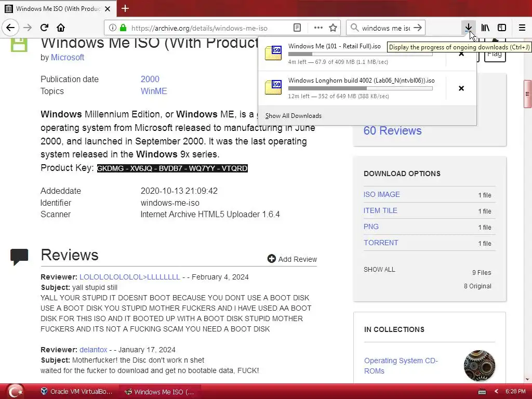Click the green floppy software icon
The width and height of the screenshot is (532, 399).
pyautogui.click(x=19, y=45)
